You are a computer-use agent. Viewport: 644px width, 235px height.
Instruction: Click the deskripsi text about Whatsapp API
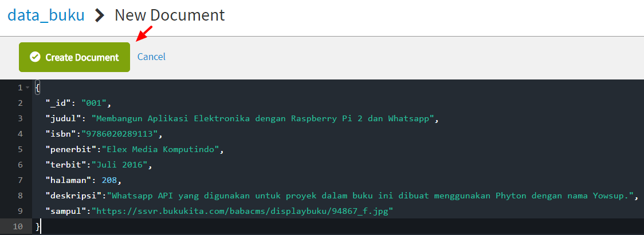tap(372, 196)
